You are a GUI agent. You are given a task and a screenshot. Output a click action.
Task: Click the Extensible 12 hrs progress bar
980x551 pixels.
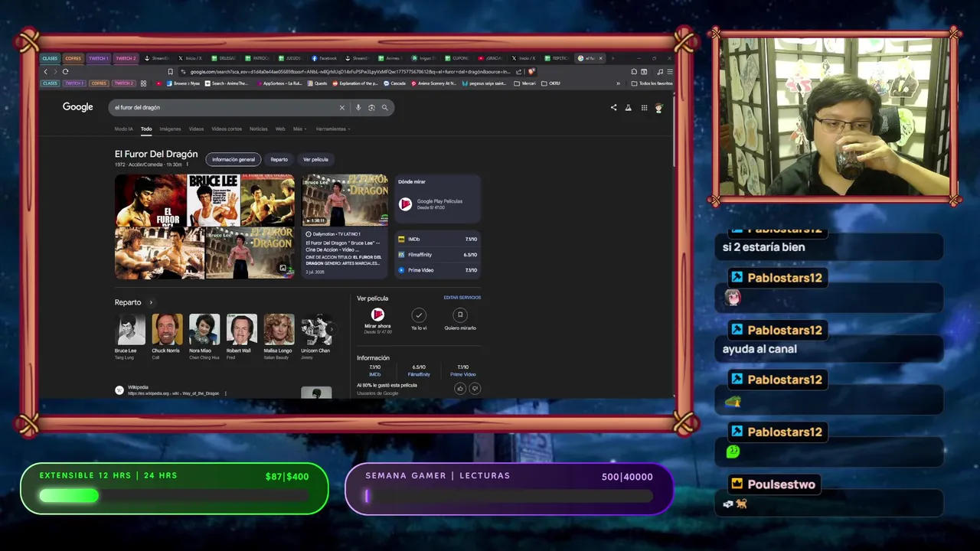175,496
